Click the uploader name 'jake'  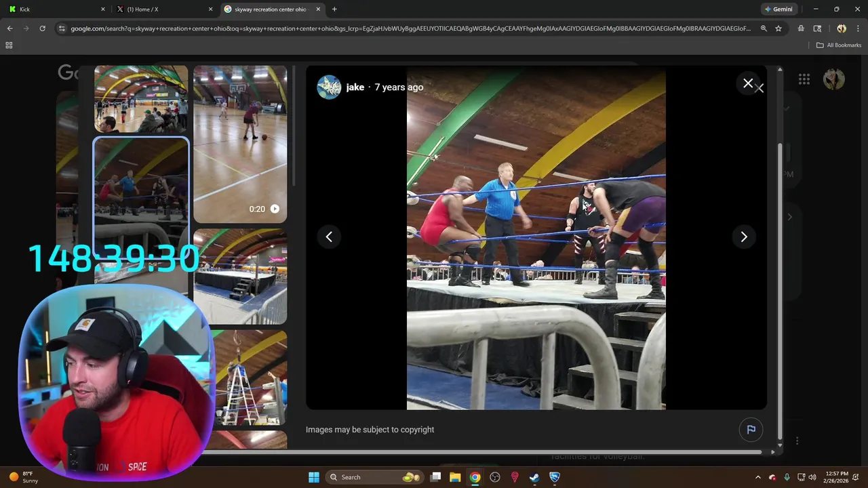(355, 87)
